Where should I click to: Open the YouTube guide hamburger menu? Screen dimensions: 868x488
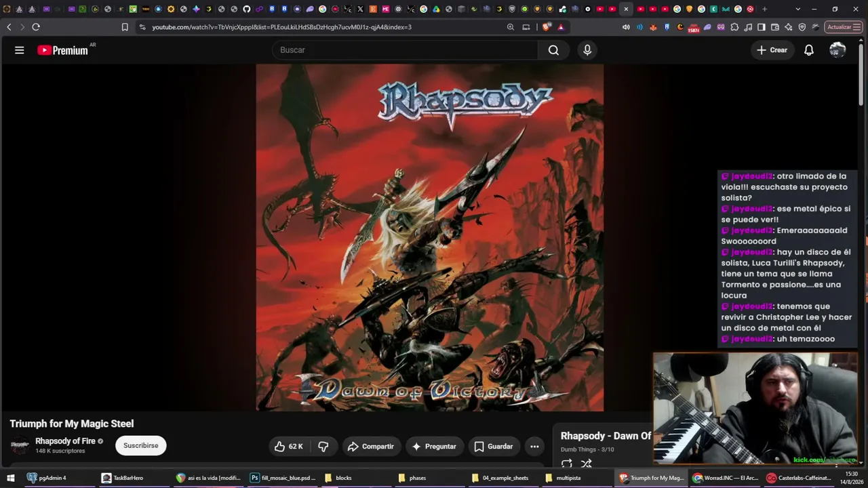20,50
